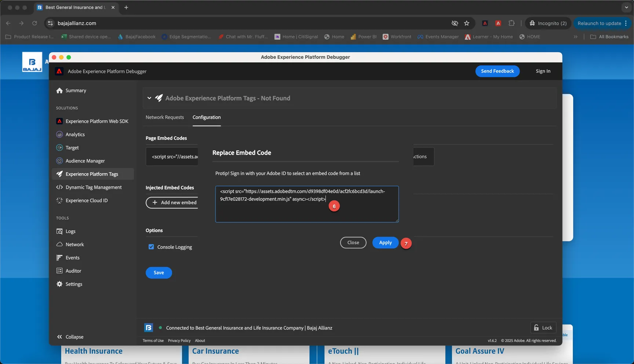Collapse the Adobe Experience Platform Tags section

[x=149, y=98]
